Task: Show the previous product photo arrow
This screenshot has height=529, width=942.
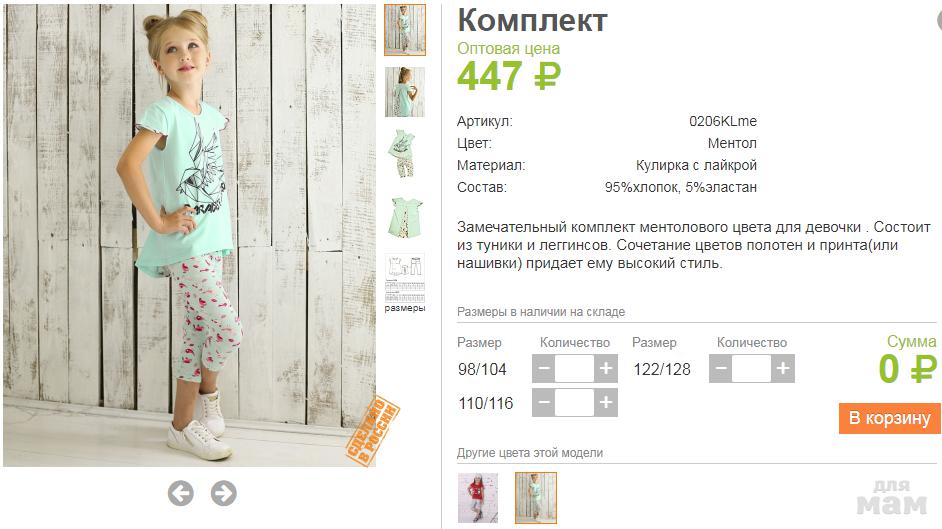Action: 180,494
